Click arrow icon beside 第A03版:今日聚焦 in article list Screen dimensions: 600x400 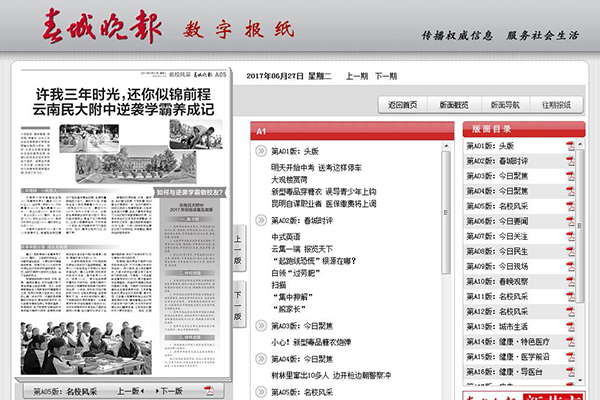coord(261,326)
